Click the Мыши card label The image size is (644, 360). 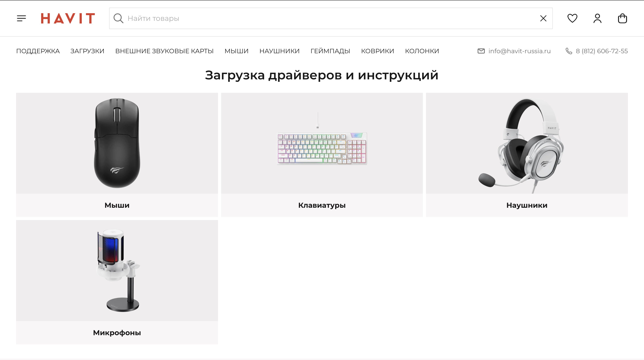[117, 205]
